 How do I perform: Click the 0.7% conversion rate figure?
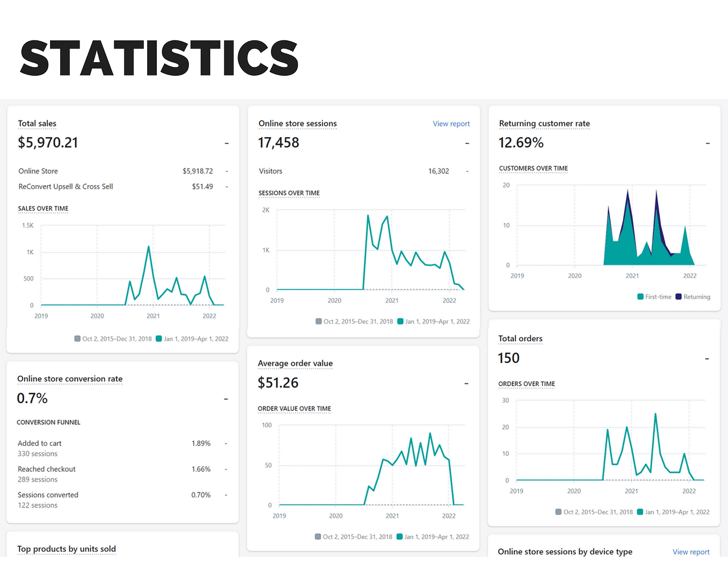(x=32, y=399)
